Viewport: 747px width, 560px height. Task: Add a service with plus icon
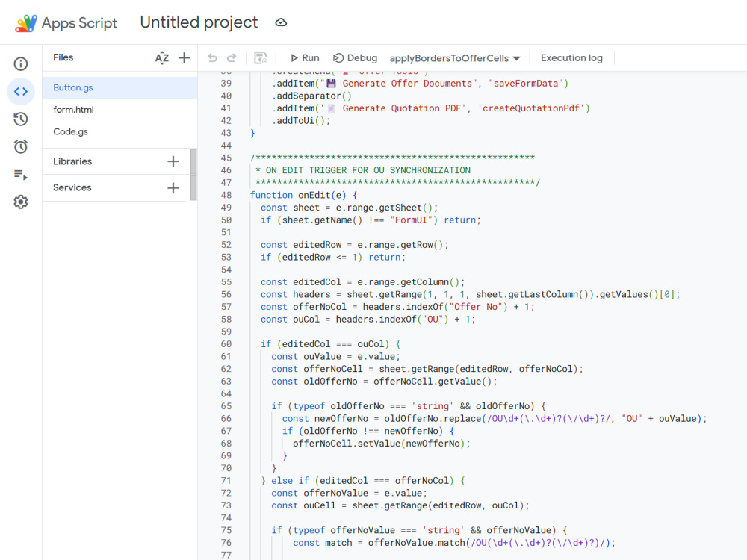click(173, 187)
